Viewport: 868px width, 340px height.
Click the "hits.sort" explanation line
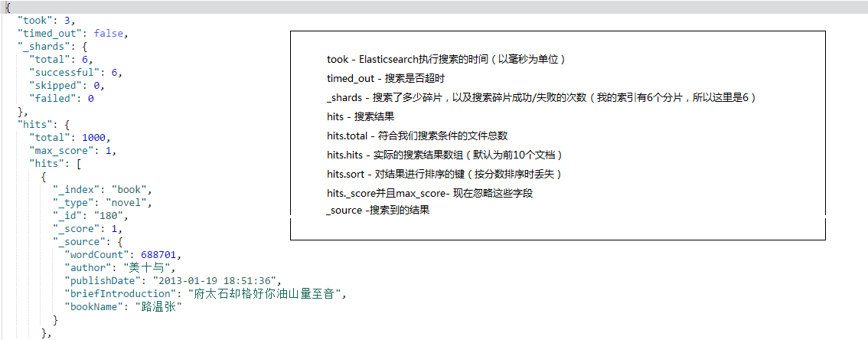pyautogui.click(x=445, y=174)
